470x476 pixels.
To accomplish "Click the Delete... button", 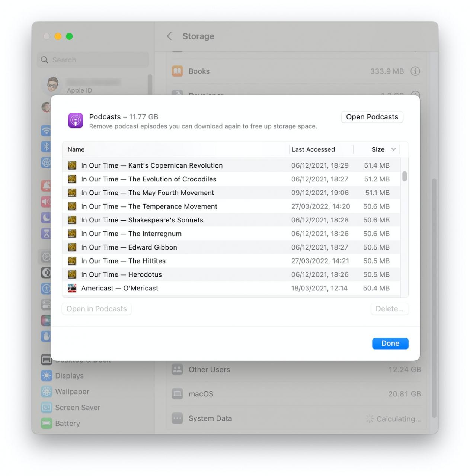I will click(x=390, y=309).
